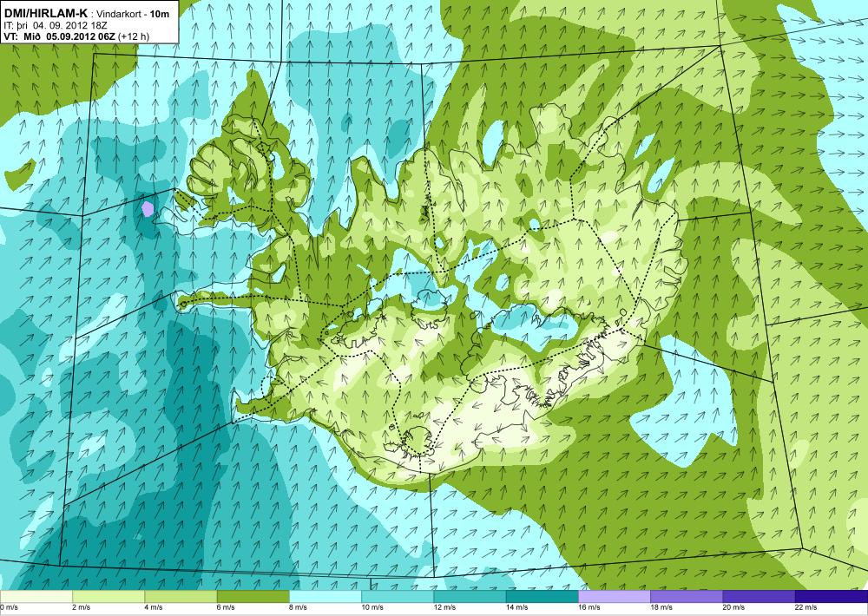Click the '16 m/s' legend label
Screen dimensions: 868x616
(589, 607)
